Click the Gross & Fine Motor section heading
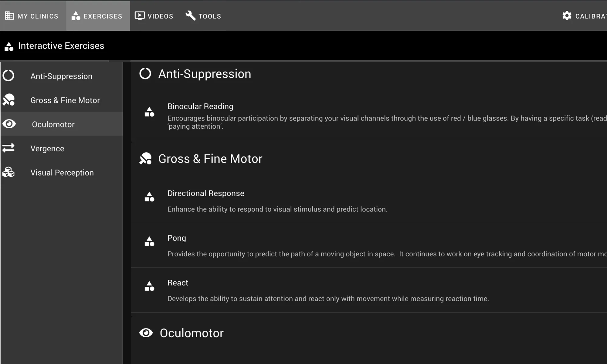Image resolution: width=607 pixels, height=364 pixels. [x=210, y=159]
